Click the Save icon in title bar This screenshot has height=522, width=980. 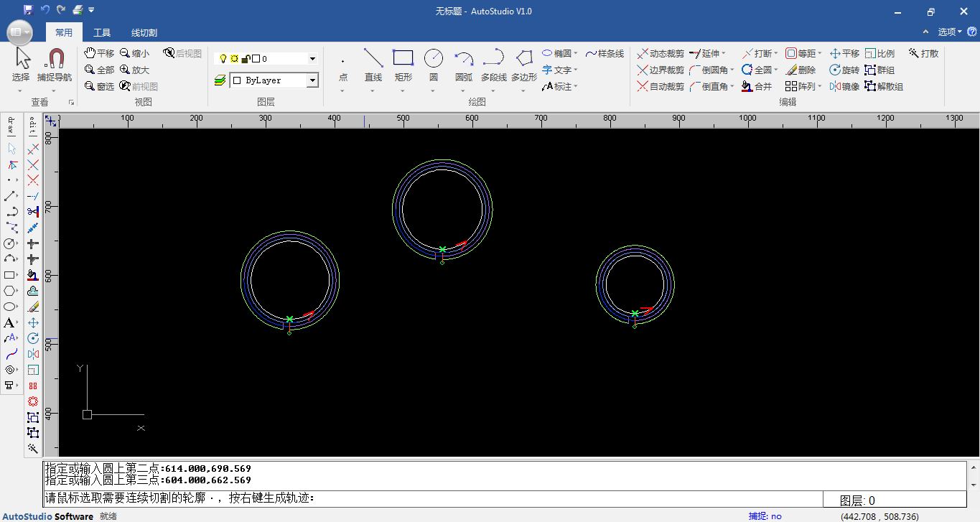28,10
